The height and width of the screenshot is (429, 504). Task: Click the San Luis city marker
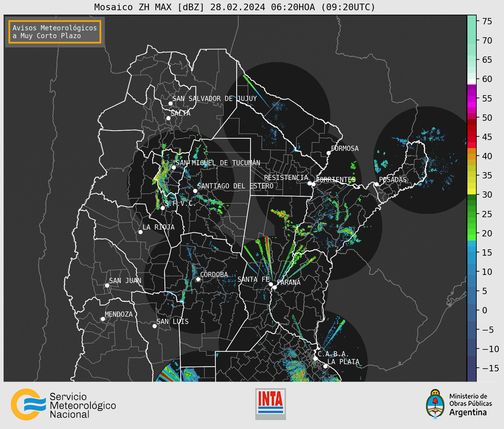pyautogui.click(x=154, y=326)
